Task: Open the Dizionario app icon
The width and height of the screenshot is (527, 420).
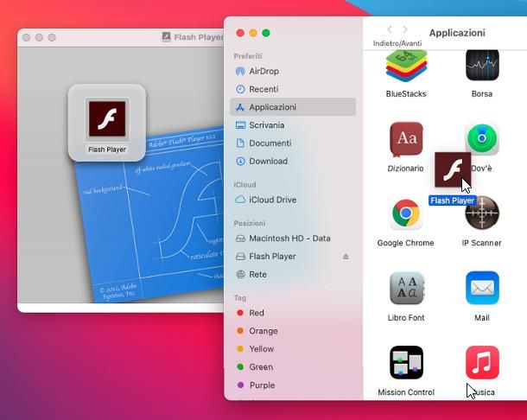Action: click(x=406, y=140)
